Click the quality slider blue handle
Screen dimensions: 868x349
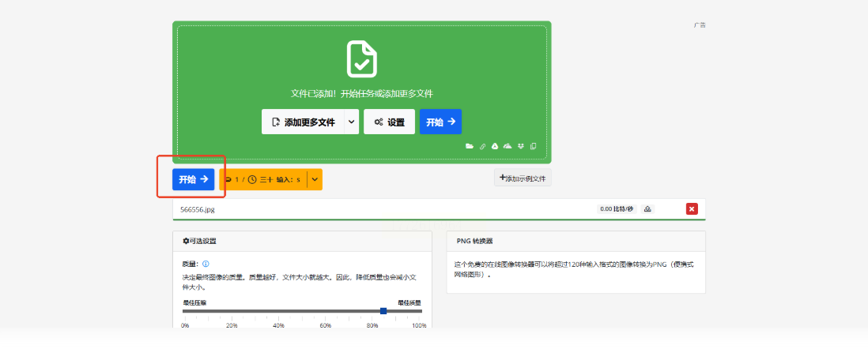point(383,311)
